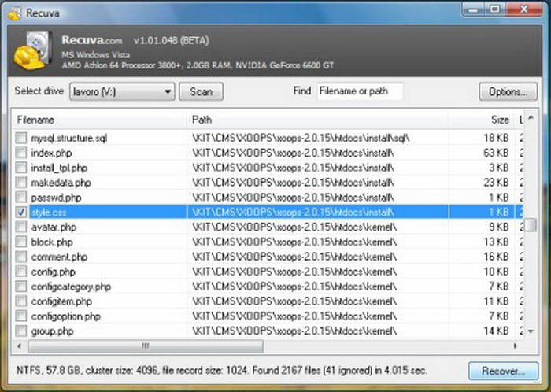Sort by the Filename column header
The height and width of the screenshot is (392, 551).
pyautogui.click(x=99, y=120)
